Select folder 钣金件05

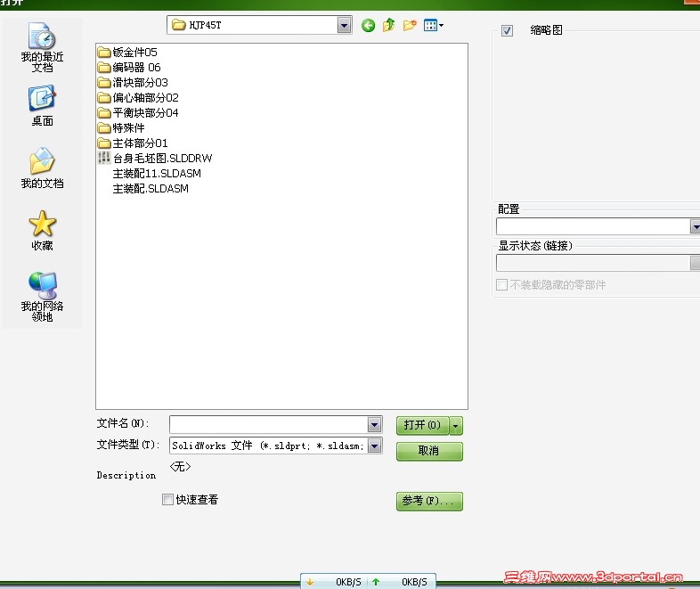click(127, 53)
